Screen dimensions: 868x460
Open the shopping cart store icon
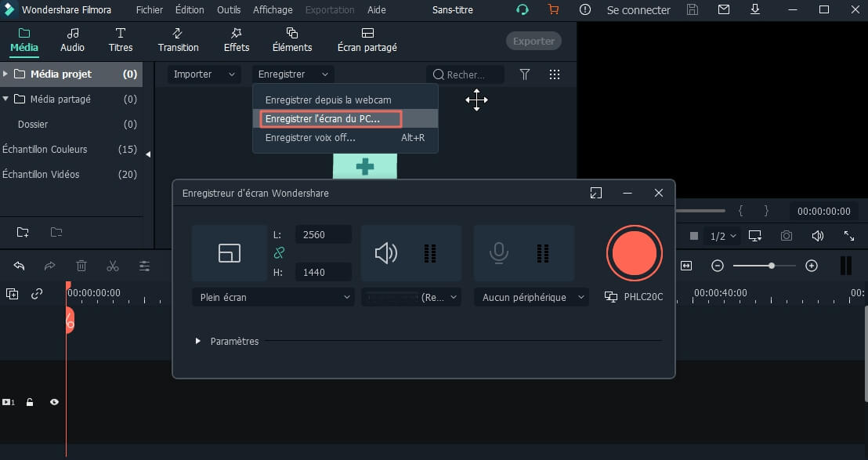click(553, 9)
